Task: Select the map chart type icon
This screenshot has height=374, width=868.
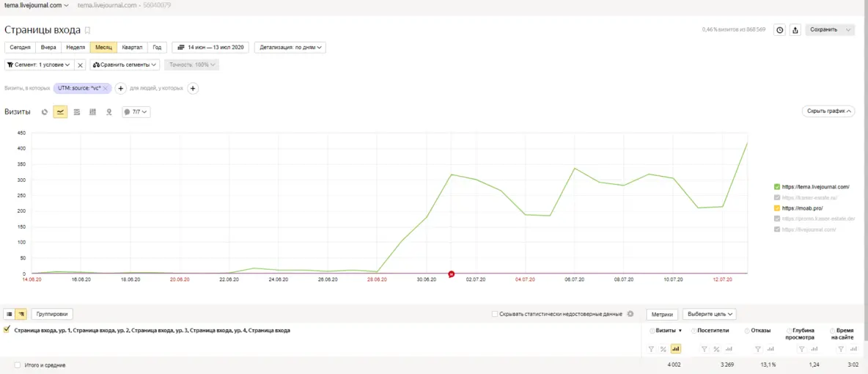Action: (109, 112)
